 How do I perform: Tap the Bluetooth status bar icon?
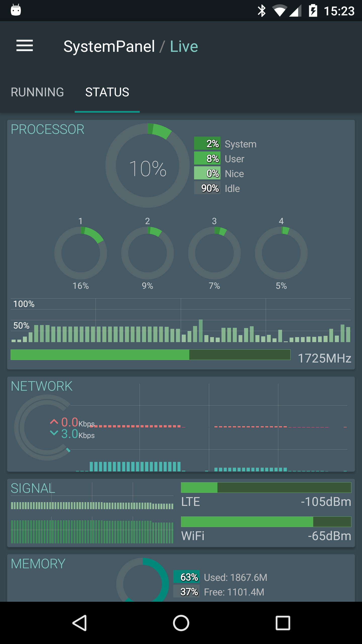pos(262,11)
